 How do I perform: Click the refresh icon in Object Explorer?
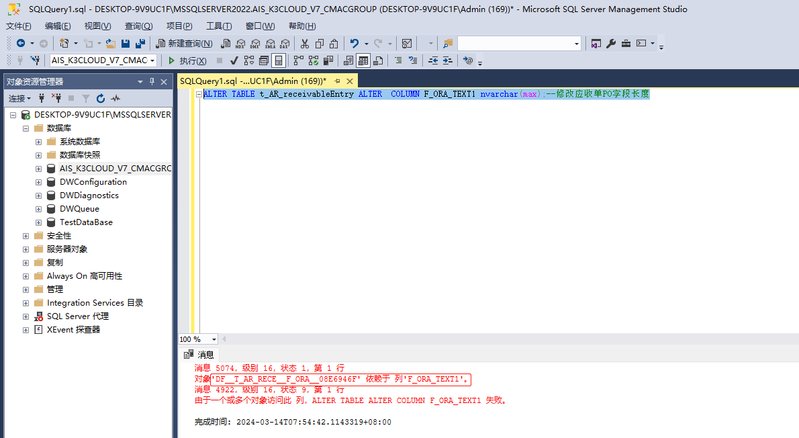[100, 98]
